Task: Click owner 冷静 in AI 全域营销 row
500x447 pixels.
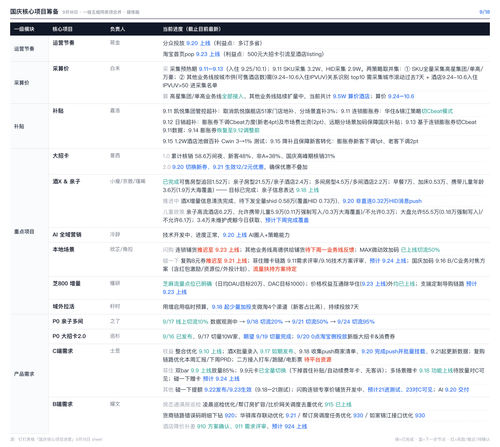Action: pos(115,235)
